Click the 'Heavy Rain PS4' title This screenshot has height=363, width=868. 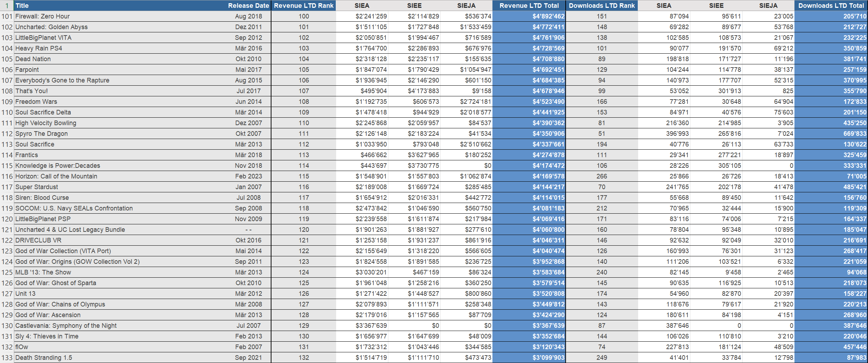pos(120,48)
